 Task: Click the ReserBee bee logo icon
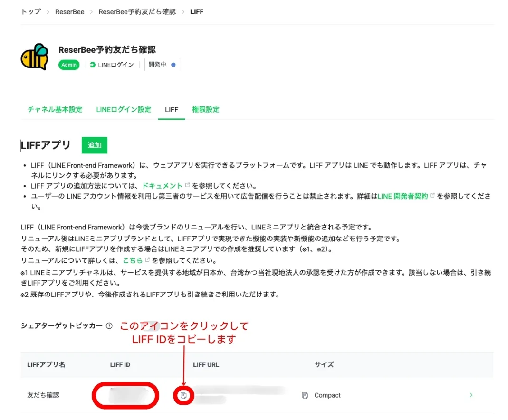pos(34,57)
